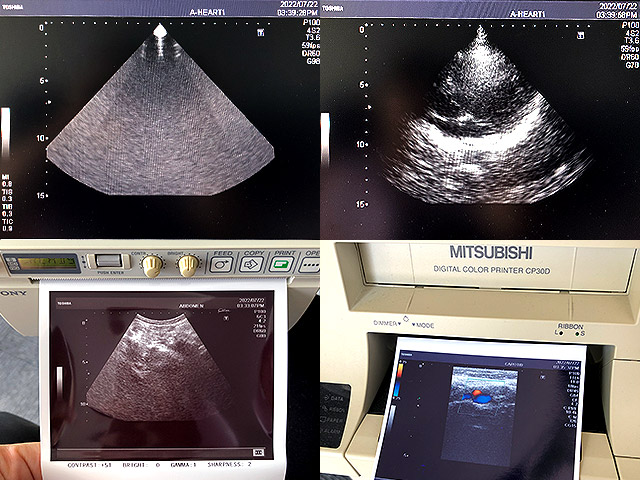Click the SONY logo on the printer
This screenshot has height=480, width=640.
pyautogui.click(x=13, y=293)
